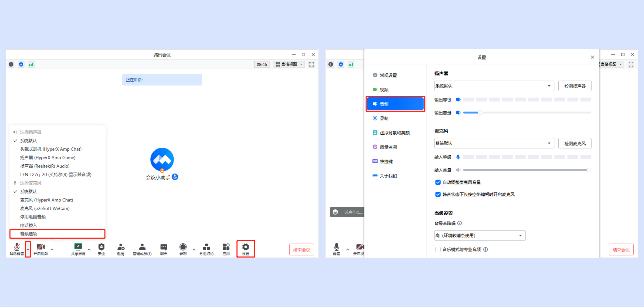The width and height of the screenshot is (644, 307).
Task: Click 结束会议 button in right window
Action: click(621, 249)
